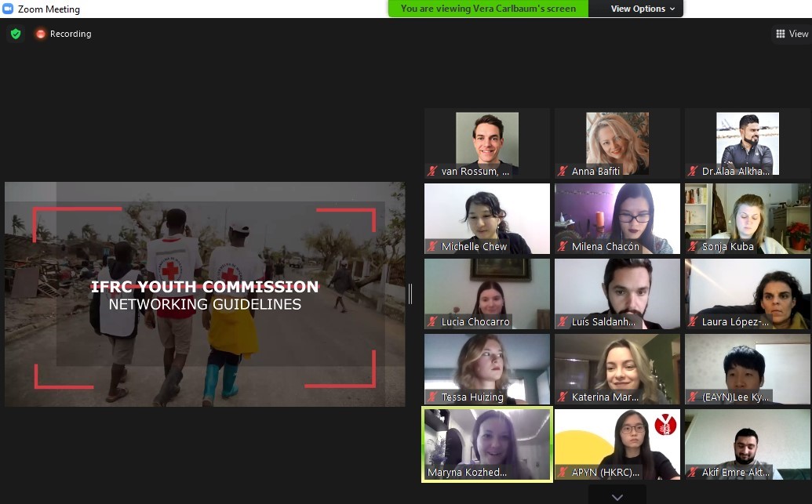The width and height of the screenshot is (812, 504).
Task: Expand next page of participants with down chevron
Action: click(617, 497)
